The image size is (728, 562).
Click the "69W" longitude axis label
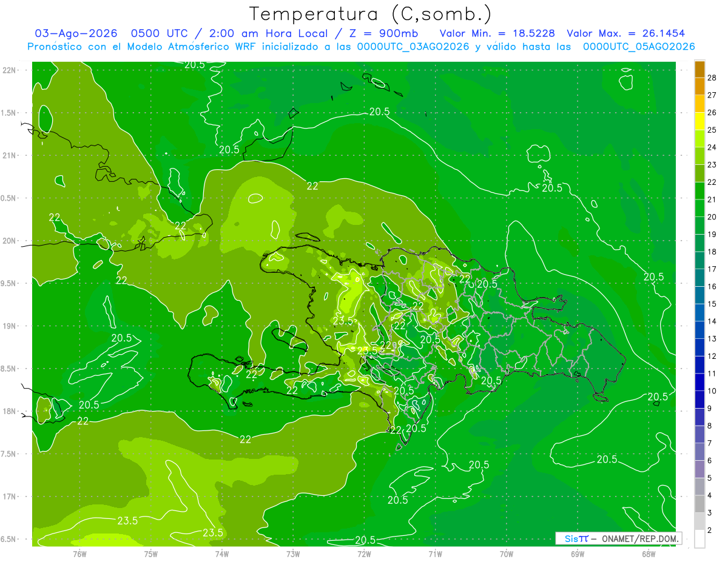[578, 554]
